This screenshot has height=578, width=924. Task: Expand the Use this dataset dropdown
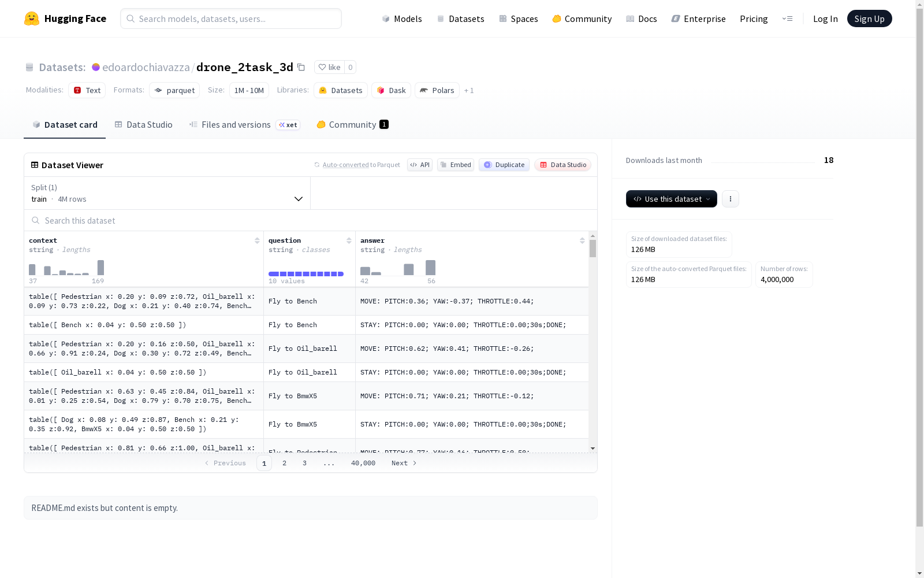click(x=672, y=199)
